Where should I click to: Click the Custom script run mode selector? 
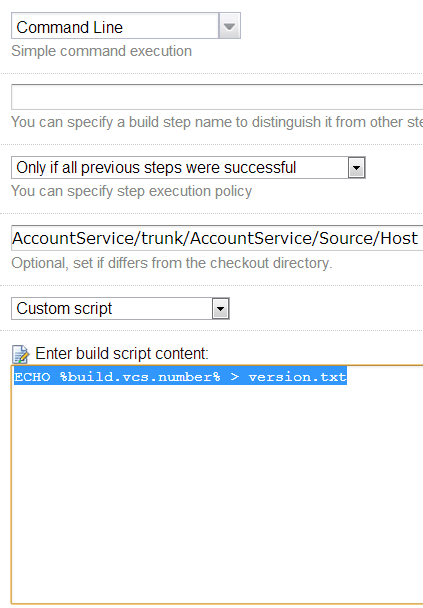[x=120, y=309]
